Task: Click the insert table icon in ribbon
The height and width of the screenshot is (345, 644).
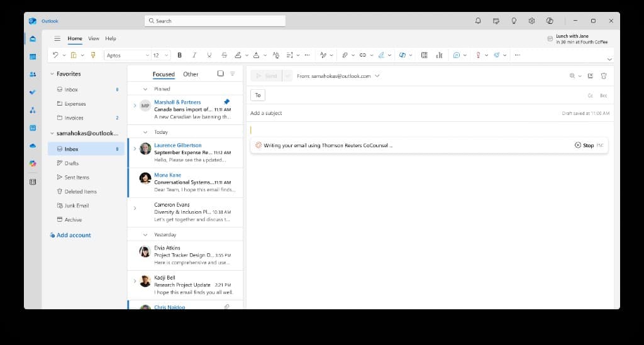Action: [425, 55]
